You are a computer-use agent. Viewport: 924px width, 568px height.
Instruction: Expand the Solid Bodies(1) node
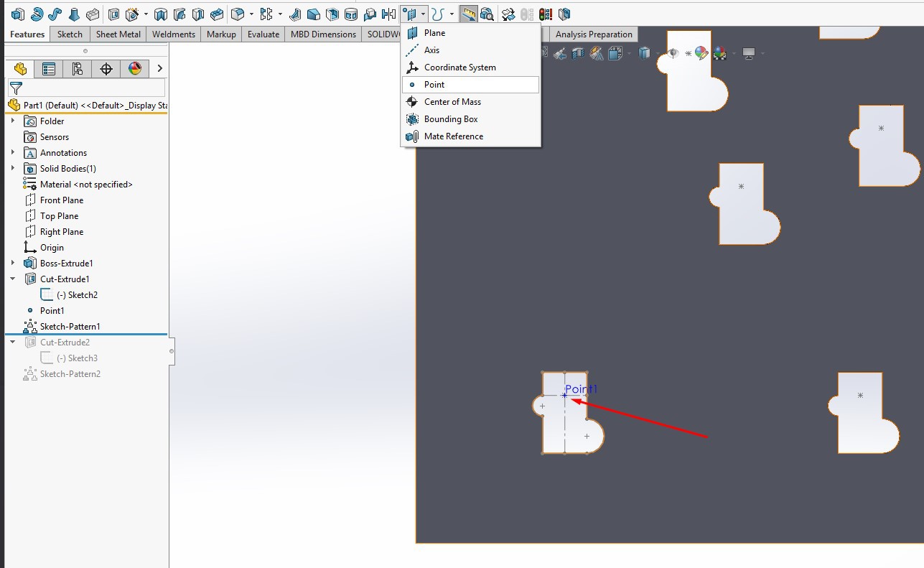(13, 169)
